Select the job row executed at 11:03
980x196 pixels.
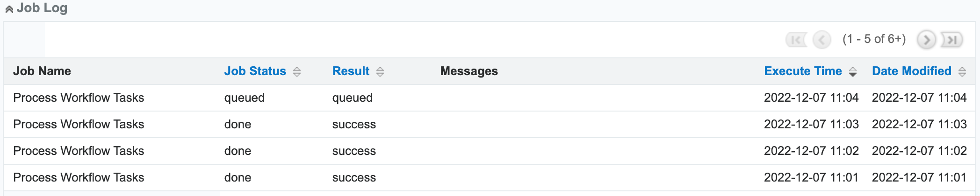(79, 124)
